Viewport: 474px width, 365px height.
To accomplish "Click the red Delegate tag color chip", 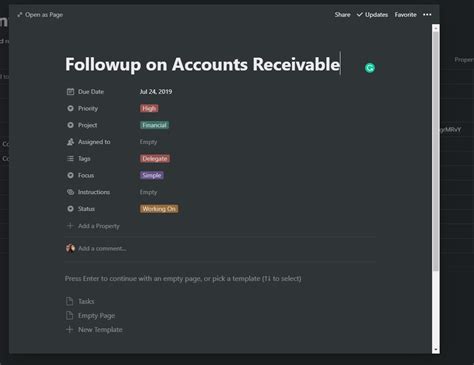I will click(155, 159).
